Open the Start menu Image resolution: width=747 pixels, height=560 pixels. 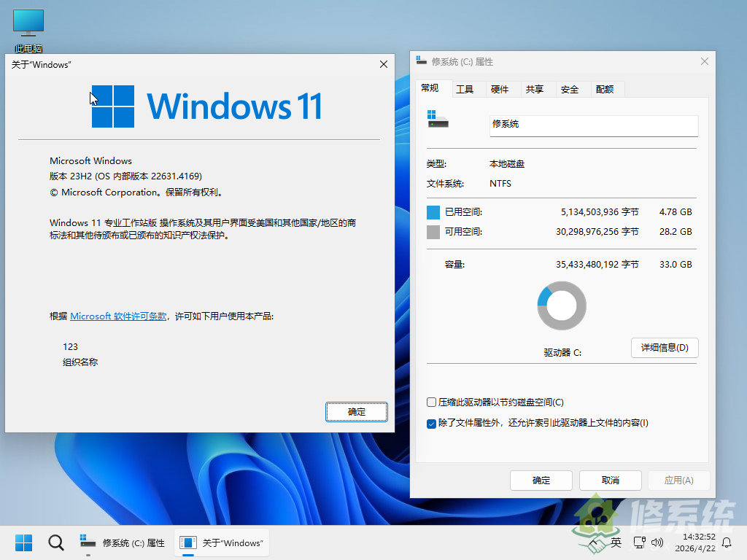23,542
